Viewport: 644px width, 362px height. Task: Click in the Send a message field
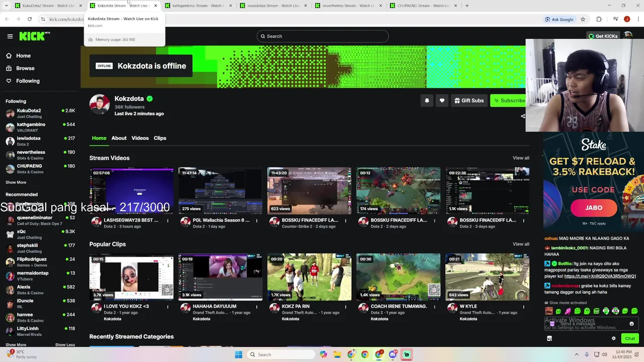pos(591,324)
